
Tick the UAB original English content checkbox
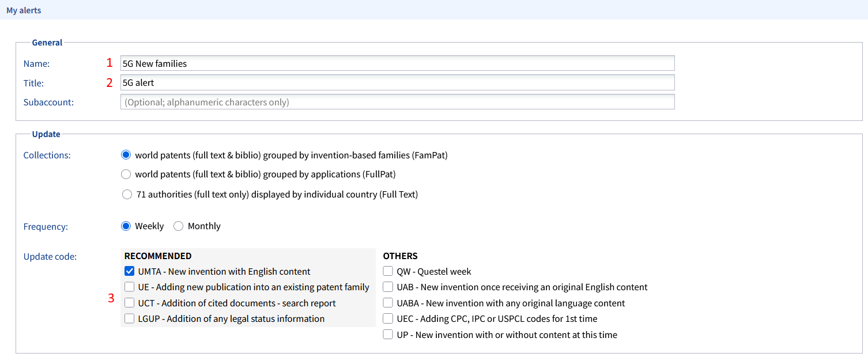(x=388, y=287)
